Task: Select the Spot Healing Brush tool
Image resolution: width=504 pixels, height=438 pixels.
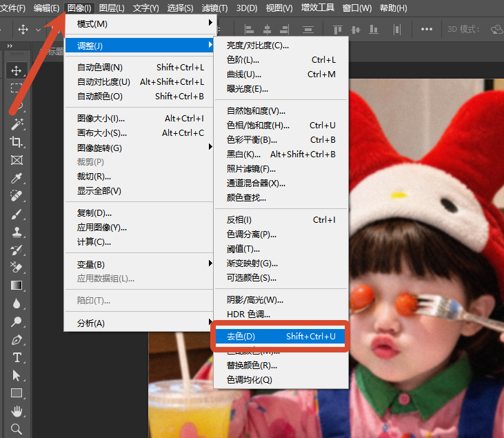Action: click(17, 196)
